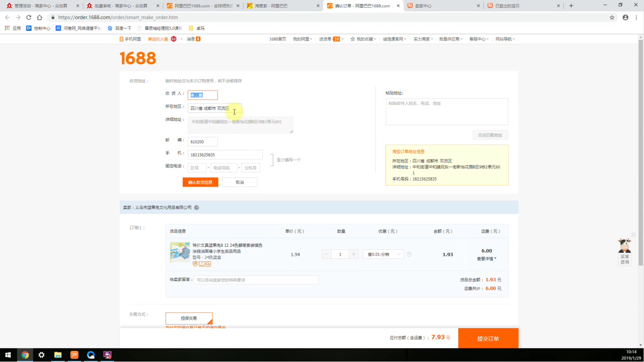
Task: Open Chrome from the taskbar
Action: pyautogui.click(x=25, y=355)
